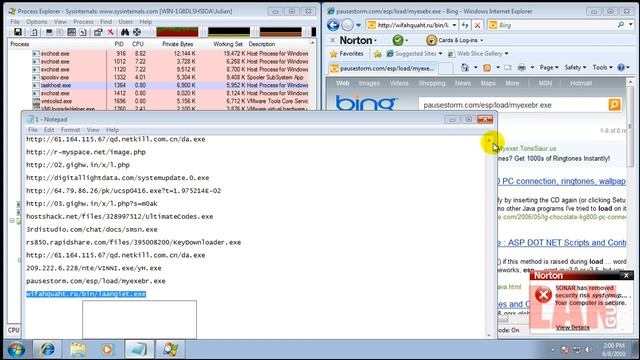
Task: Click View Details in the Norton popup
Action: click(572, 327)
